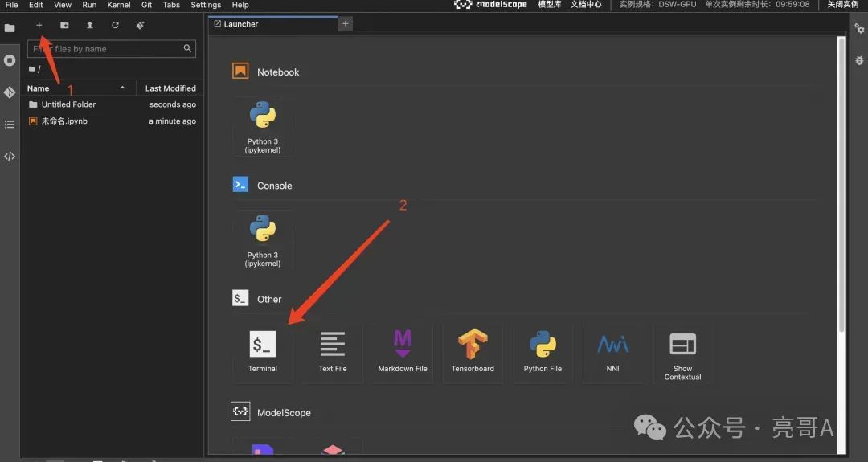
Task: Create a new Python File
Action: tap(542, 353)
